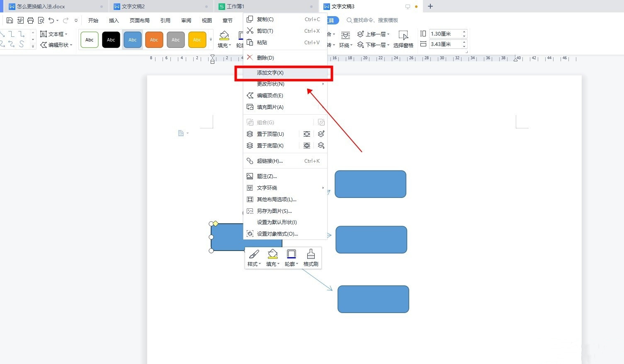Image resolution: width=624 pixels, height=364 pixels.
Task: Select the Format Painter (格式刷) tool
Action: 311,257
